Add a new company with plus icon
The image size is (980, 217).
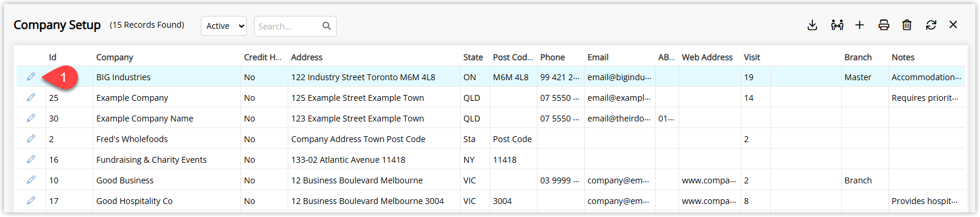pos(859,25)
